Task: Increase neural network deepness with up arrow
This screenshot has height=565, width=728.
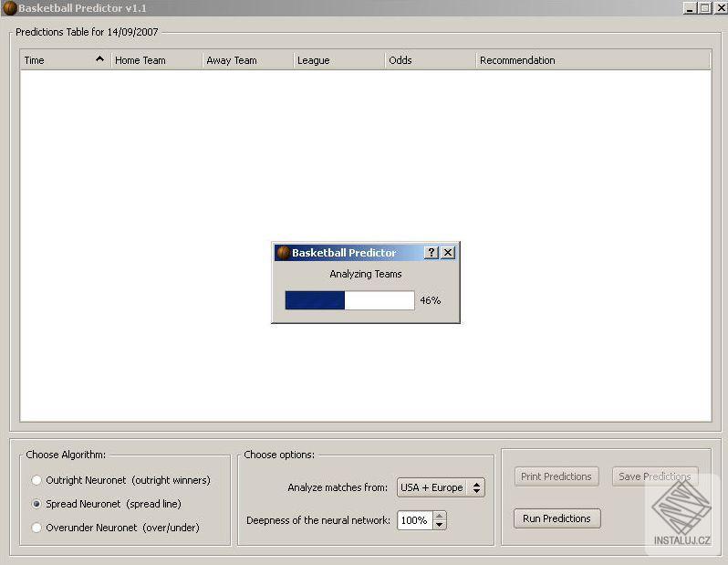Action: (x=439, y=516)
